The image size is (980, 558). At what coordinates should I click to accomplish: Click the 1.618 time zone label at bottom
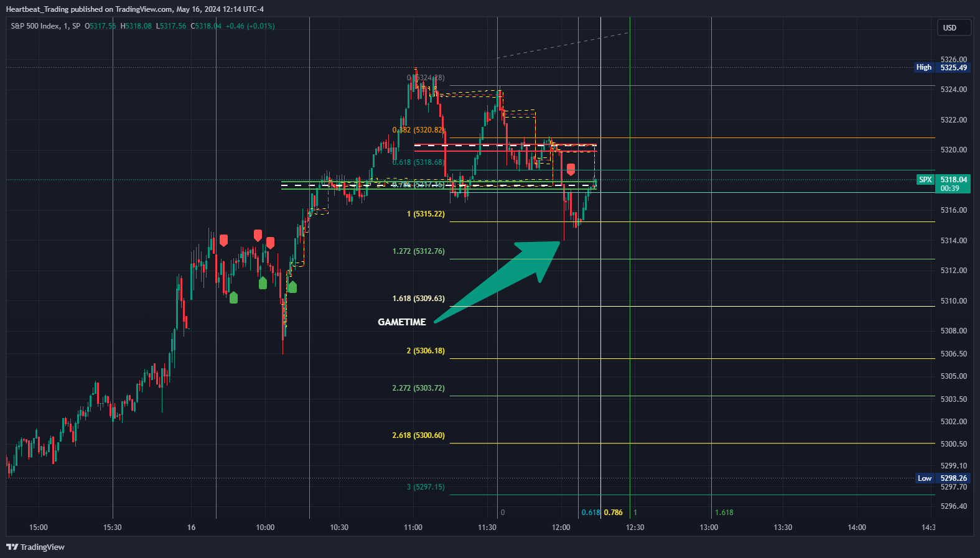pyautogui.click(x=724, y=513)
